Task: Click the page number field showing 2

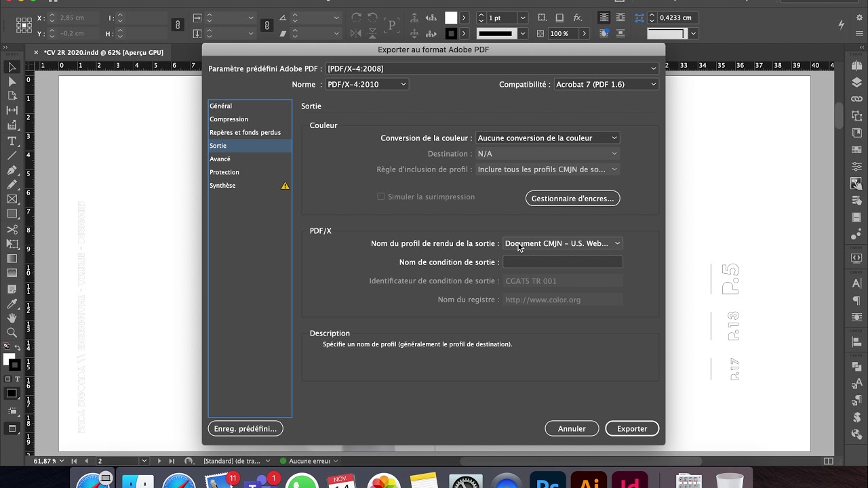Action: click(x=118, y=461)
